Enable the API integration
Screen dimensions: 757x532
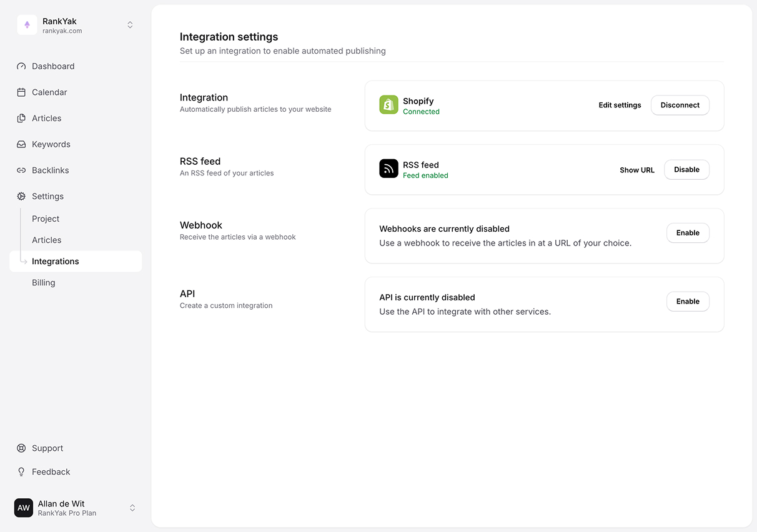[x=688, y=302]
